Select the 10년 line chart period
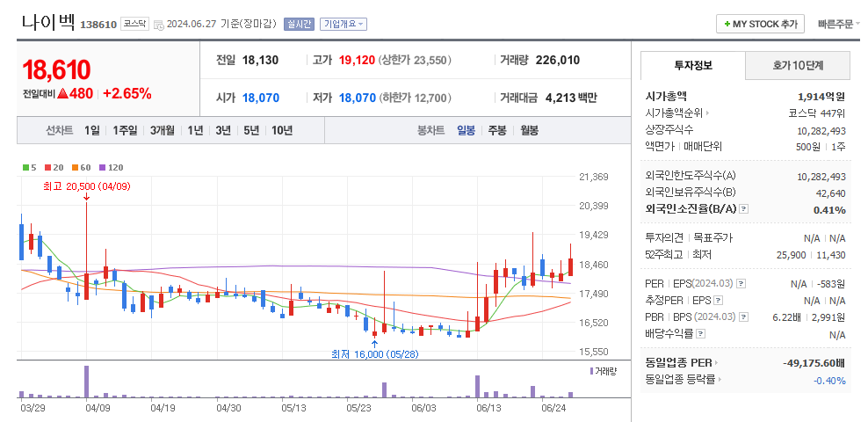This screenshot has height=422, width=868. point(282,131)
